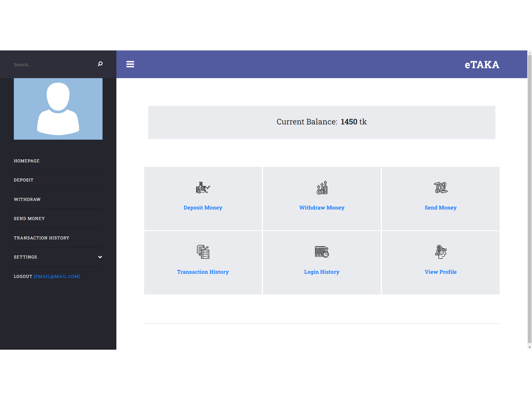Click the Withdraw Money chart icon
This screenshot has height=399, width=532.
click(x=322, y=188)
